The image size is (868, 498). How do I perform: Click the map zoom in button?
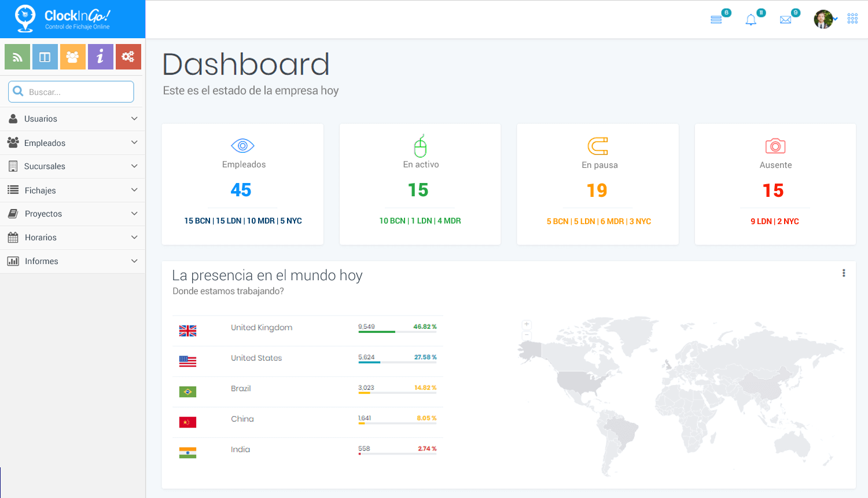pyautogui.click(x=527, y=325)
